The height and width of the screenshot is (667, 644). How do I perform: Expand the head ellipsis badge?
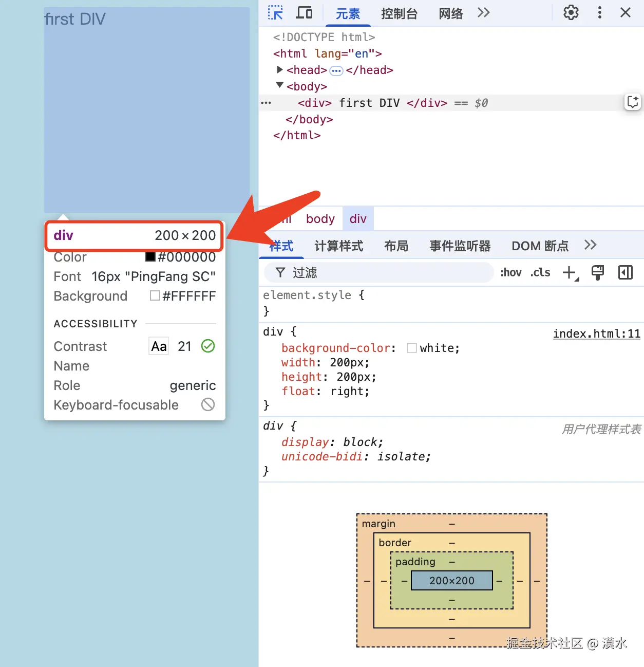coord(336,70)
